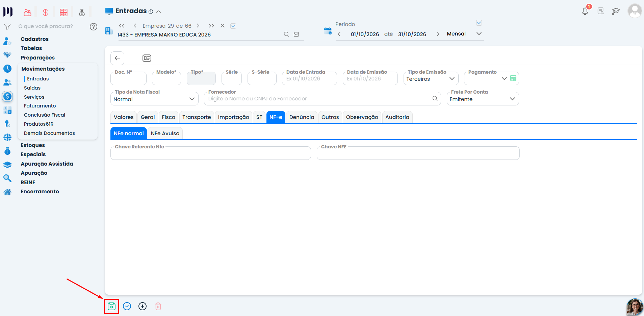Toggle the checkbox above Período dropdown
644x316 pixels.
coord(479,23)
